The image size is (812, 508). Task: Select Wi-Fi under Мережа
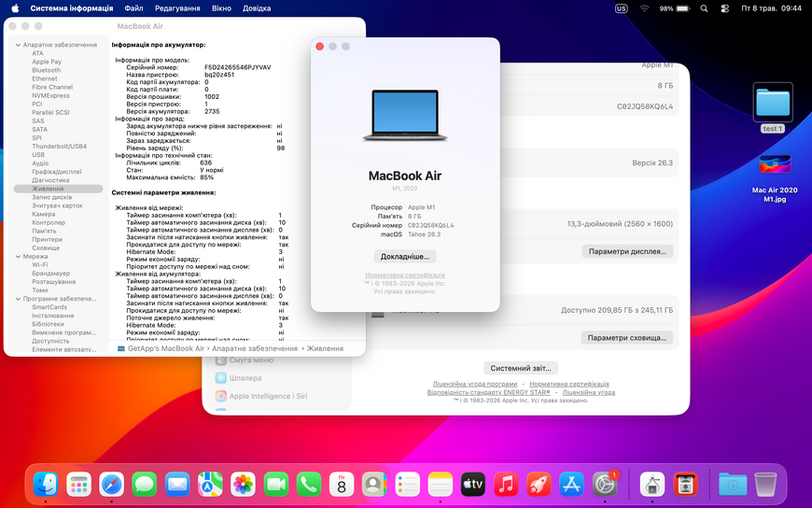(40, 265)
